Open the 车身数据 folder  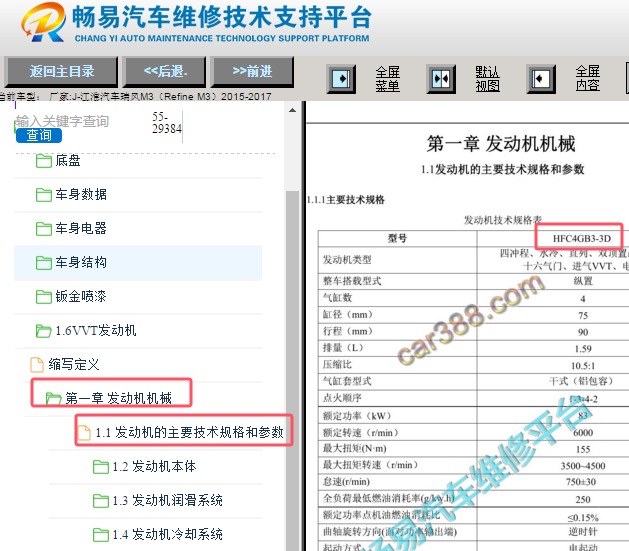[81, 194]
